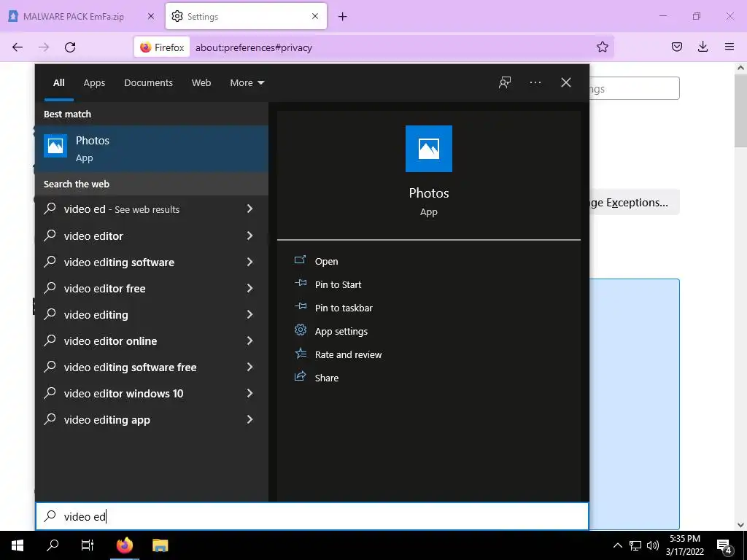
Task: Click the Windows Start button
Action: point(18,545)
